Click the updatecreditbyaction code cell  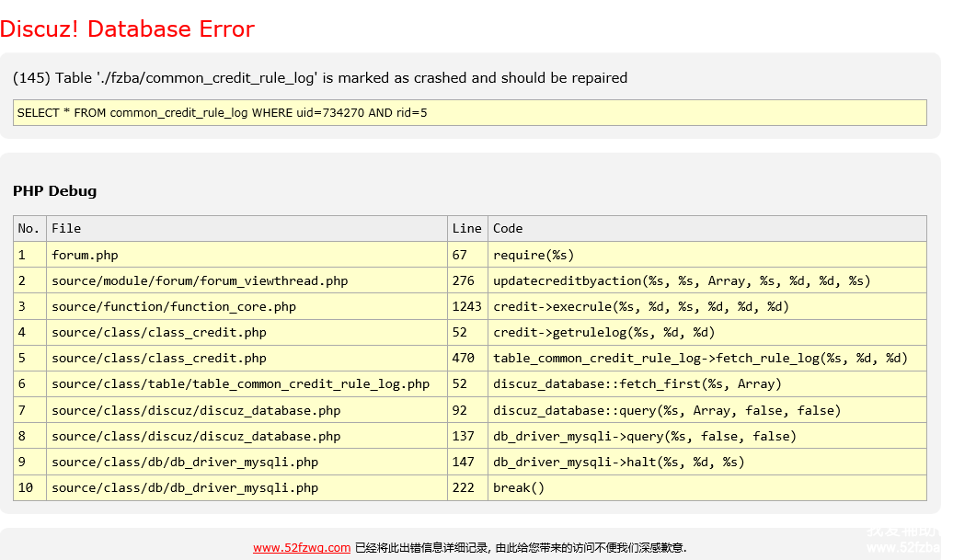tap(681, 280)
